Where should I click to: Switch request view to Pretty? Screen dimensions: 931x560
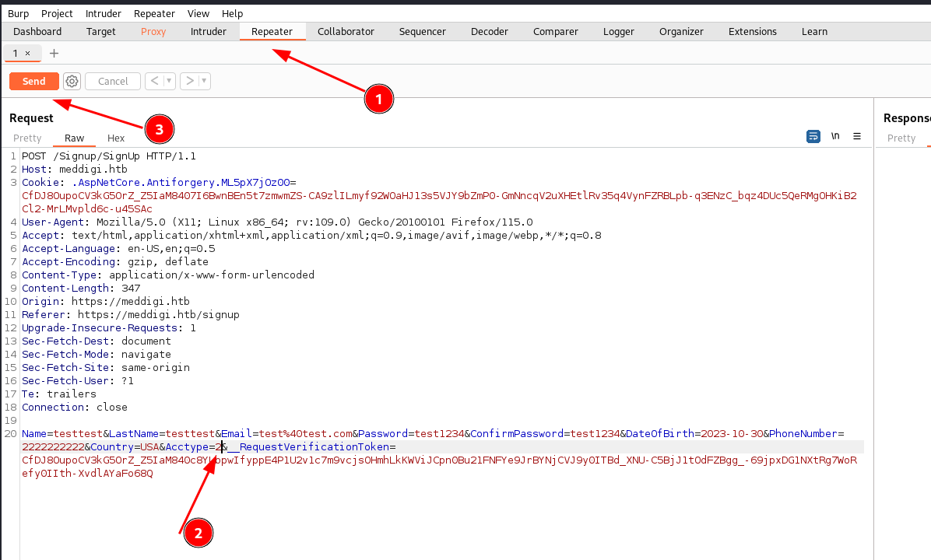click(x=27, y=138)
